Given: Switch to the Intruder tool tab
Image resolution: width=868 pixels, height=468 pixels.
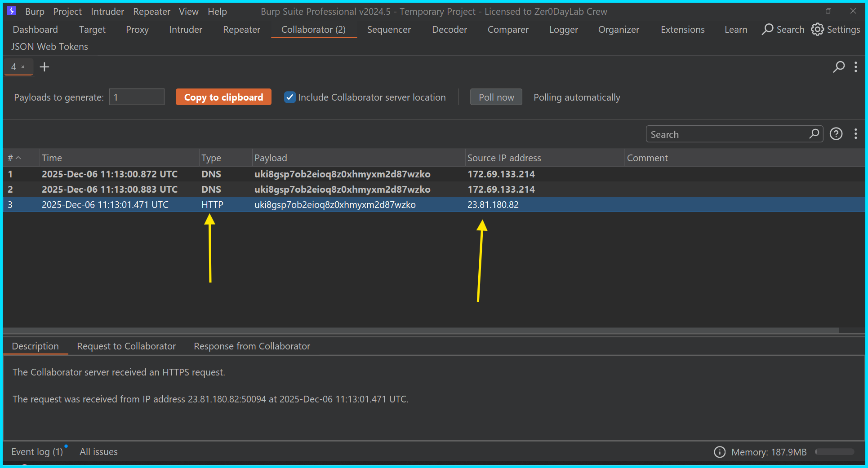Looking at the screenshot, I should pyautogui.click(x=186, y=30).
